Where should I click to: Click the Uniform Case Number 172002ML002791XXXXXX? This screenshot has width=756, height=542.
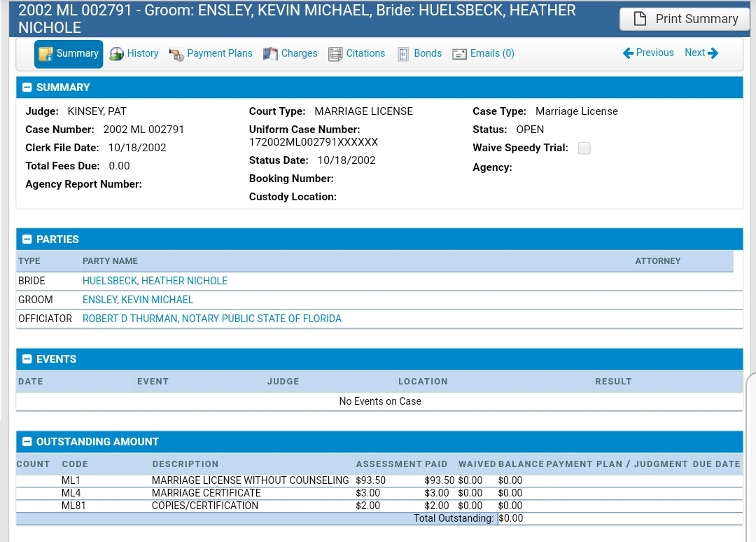314,142
